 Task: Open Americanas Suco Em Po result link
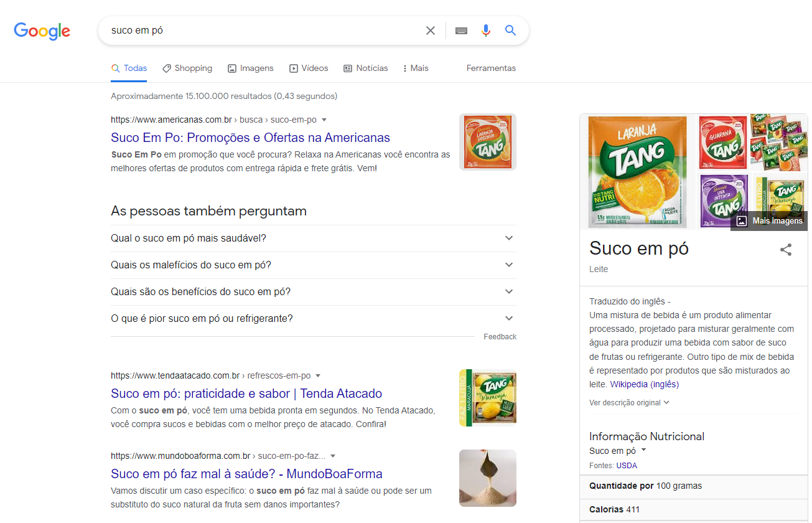click(250, 138)
